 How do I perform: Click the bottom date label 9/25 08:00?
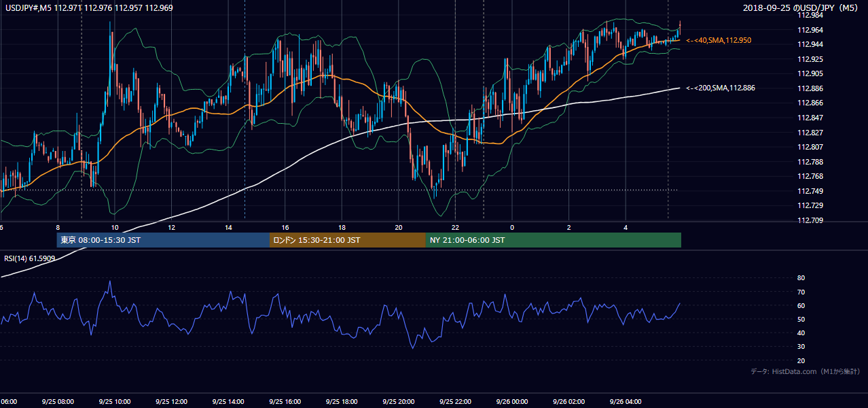tap(58, 402)
